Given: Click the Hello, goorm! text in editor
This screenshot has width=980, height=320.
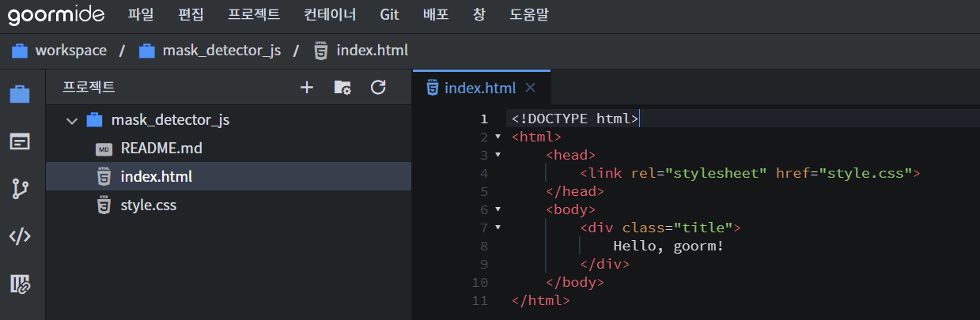Looking at the screenshot, I should [668, 246].
